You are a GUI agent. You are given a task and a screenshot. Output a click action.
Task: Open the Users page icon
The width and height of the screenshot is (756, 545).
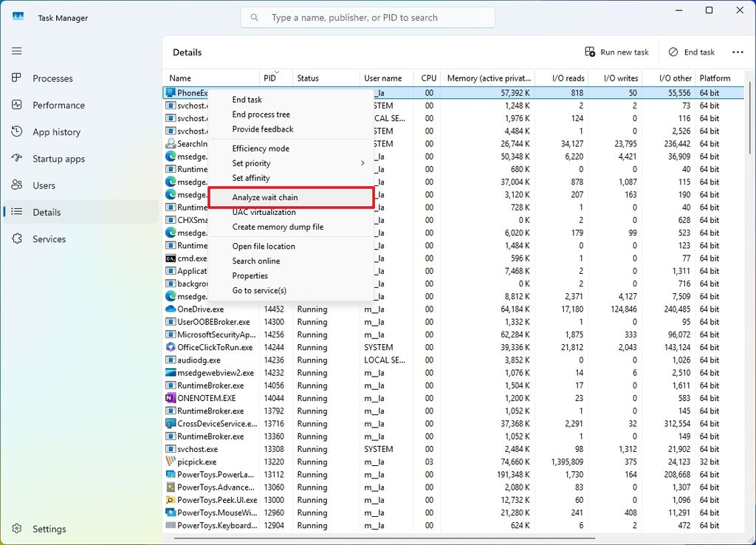coord(17,185)
